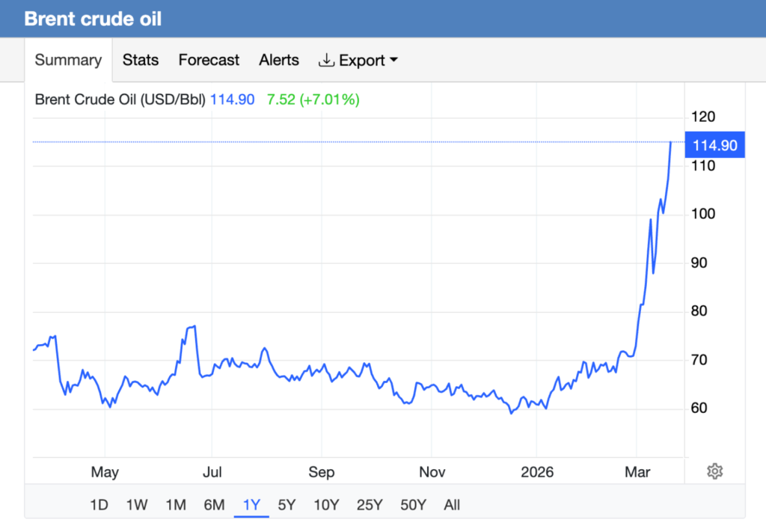The image size is (766, 532).
Task: Select the 1D time range
Action: tap(99, 505)
